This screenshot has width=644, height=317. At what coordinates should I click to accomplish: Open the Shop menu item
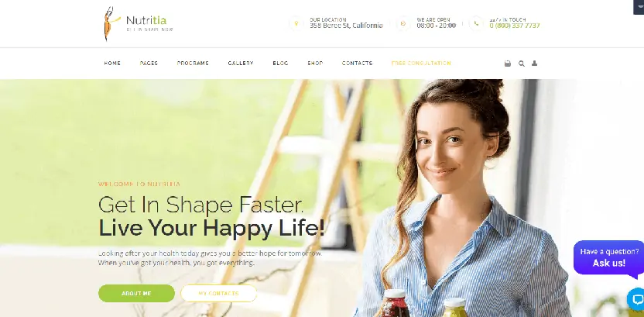pos(315,64)
